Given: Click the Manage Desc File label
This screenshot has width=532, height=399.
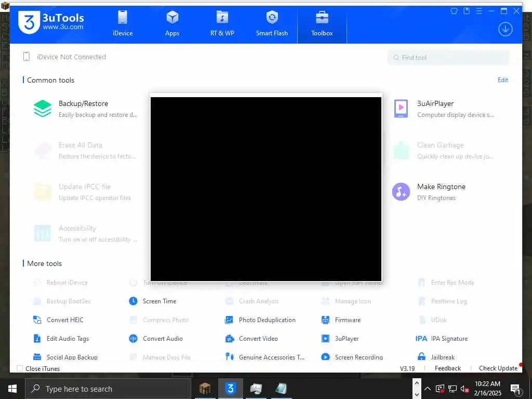Looking at the screenshot, I should [167, 357].
